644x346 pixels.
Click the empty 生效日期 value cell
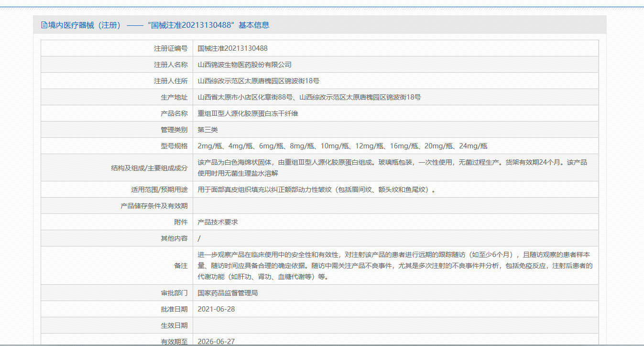[395, 325]
